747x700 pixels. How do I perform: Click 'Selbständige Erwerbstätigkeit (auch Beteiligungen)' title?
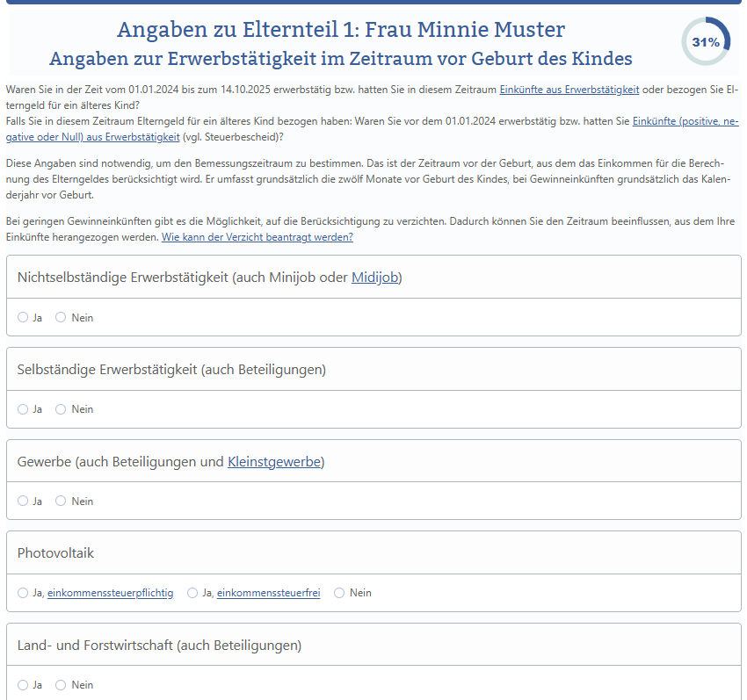pos(171,370)
